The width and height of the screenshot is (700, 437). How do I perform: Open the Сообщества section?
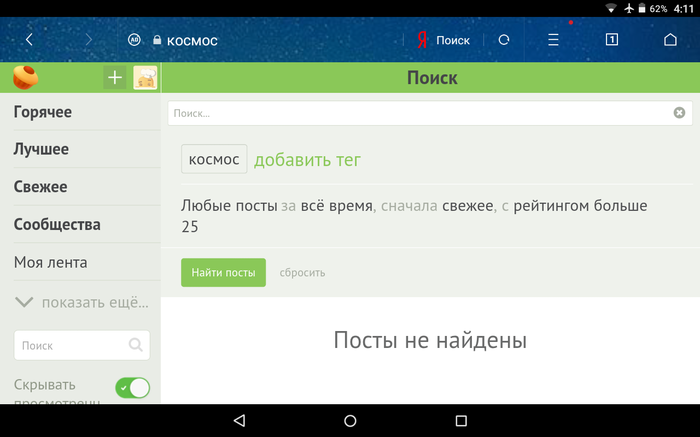pyautogui.click(x=57, y=224)
